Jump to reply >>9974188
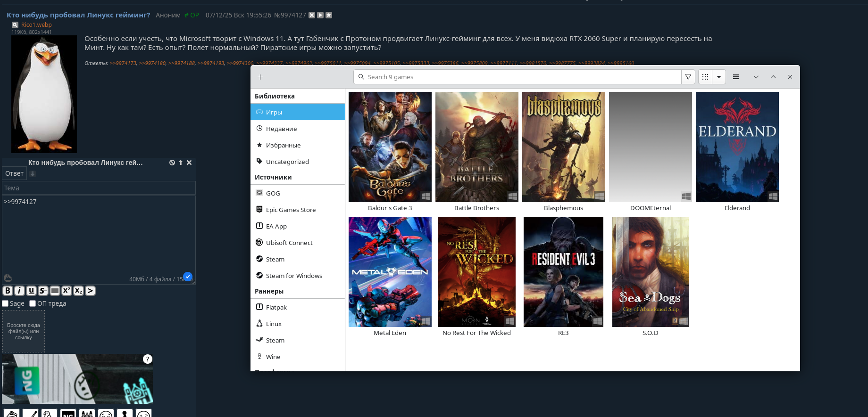The image size is (868, 417). tap(182, 63)
